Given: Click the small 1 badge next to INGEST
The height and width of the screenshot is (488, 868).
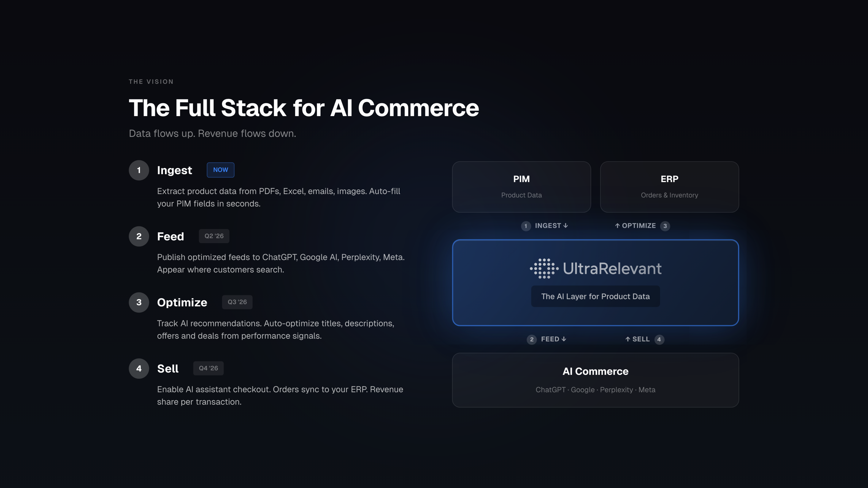Looking at the screenshot, I should coord(526,226).
